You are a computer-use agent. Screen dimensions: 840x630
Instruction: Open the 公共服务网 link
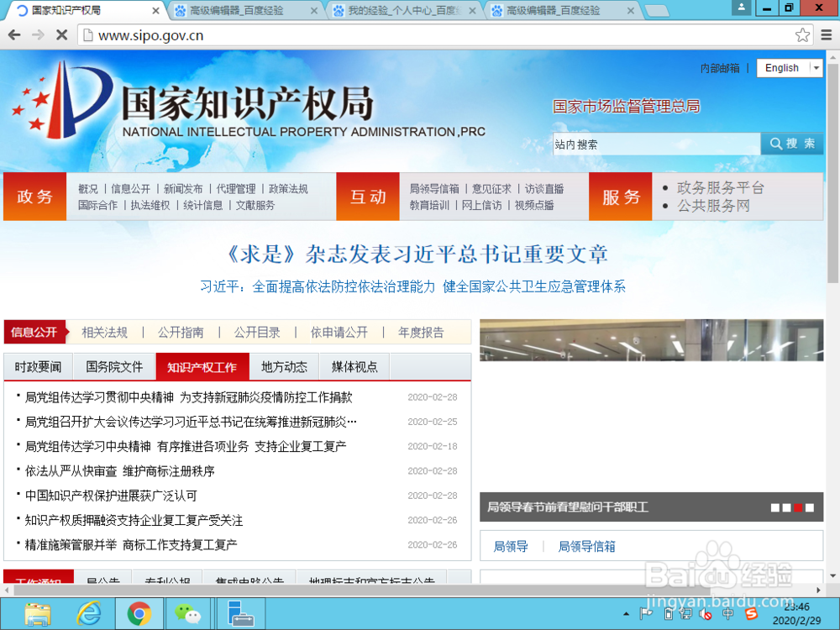(713, 206)
